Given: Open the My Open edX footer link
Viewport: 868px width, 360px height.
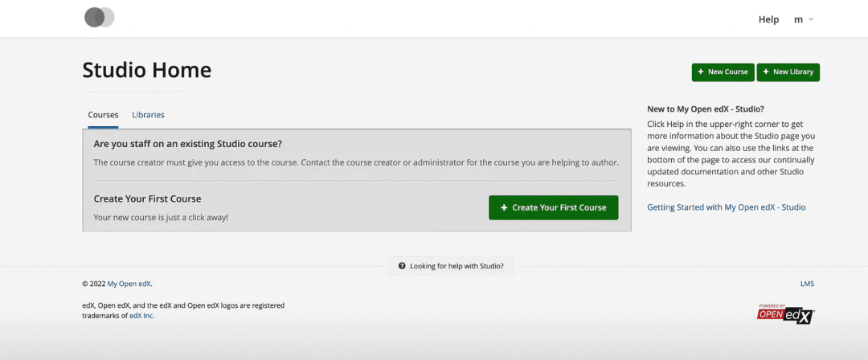Looking at the screenshot, I should [x=129, y=284].
